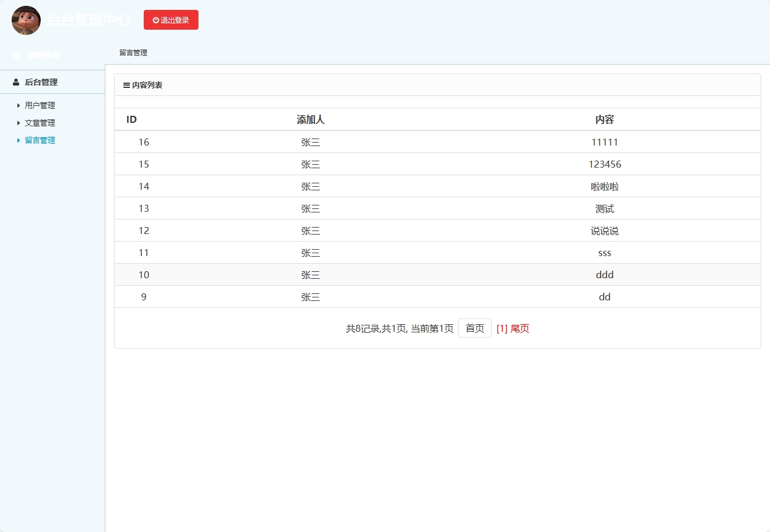Select page number [1] in pagination
Viewport: 770px width, 532px height.
(501, 328)
